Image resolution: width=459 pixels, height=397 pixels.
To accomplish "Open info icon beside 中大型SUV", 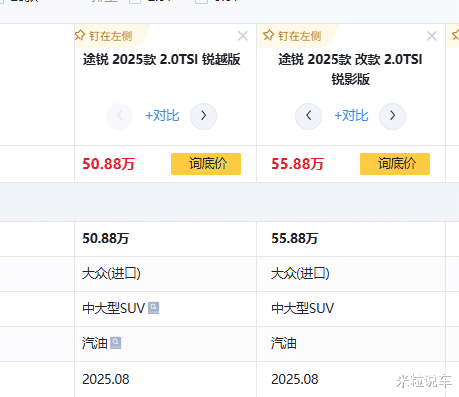I will tap(153, 308).
